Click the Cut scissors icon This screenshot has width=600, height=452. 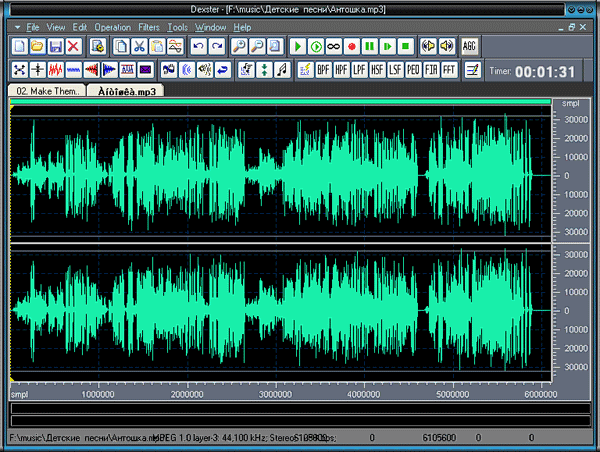click(138, 47)
